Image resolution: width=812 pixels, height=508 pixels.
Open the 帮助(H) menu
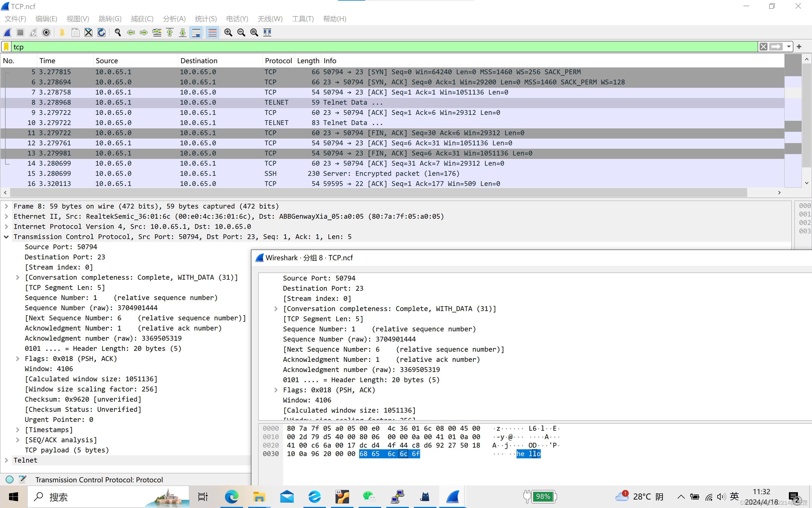click(335, 19)
